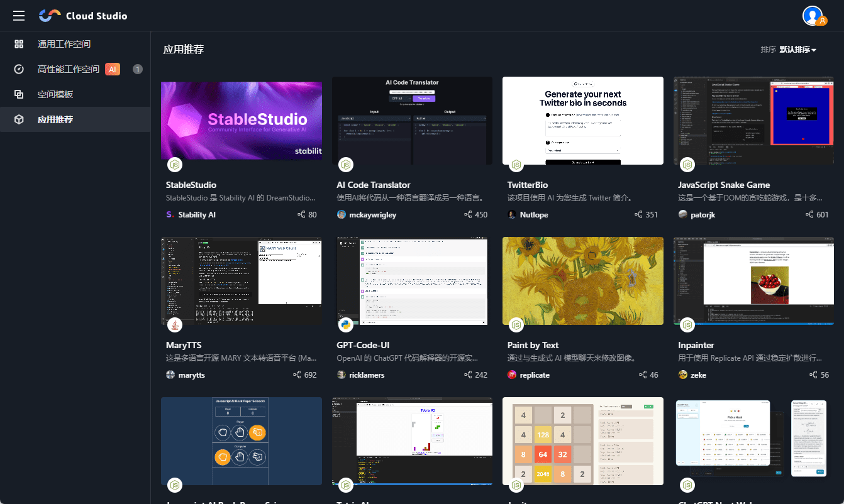This screenshot has height=504, width=844.
Task: Click the Snake Game preview thumbnail
Action: click(754, 121)
